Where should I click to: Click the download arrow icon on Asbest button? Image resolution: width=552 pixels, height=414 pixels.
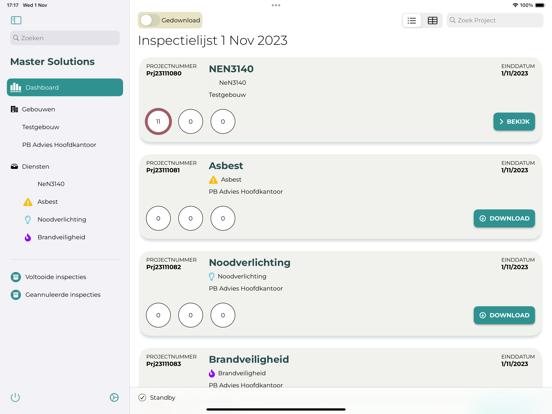click(x=483, y=219)
